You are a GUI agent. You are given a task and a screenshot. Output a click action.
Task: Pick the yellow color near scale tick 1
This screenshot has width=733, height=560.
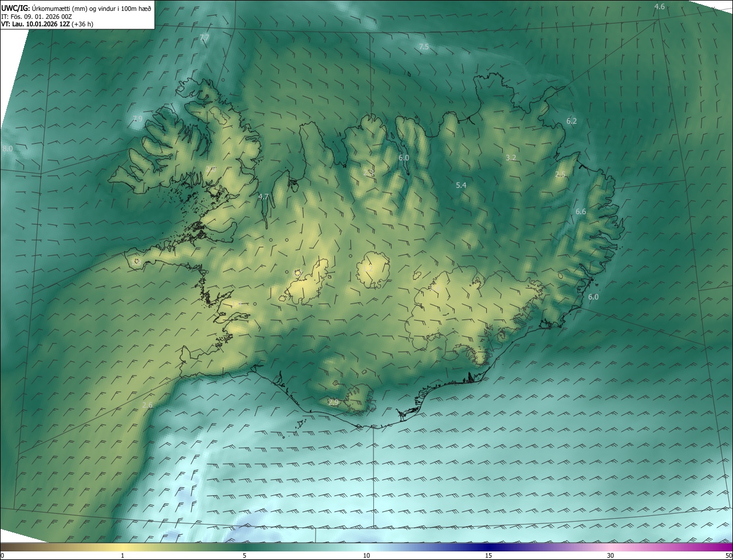click(123, 547)
